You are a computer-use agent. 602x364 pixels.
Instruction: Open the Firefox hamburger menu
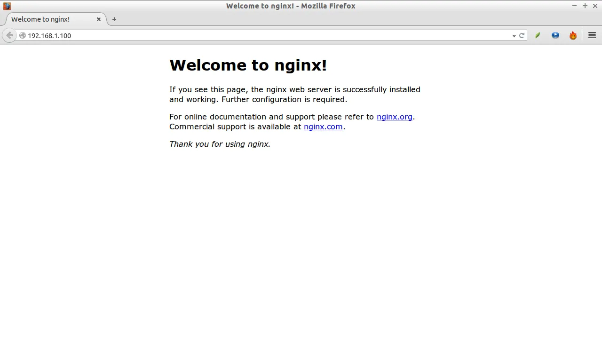pyautogui.click(x=592, y=35)
